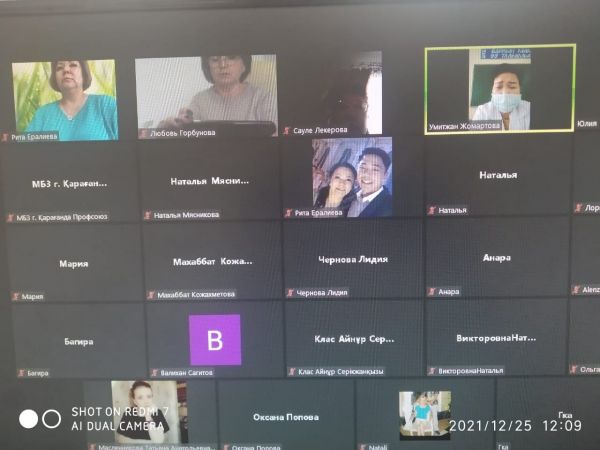The width and height of the screenshot is (600, 450).
Task: Click the МБЗ г. Қараған... participant tile
Action: click(69, 183)
